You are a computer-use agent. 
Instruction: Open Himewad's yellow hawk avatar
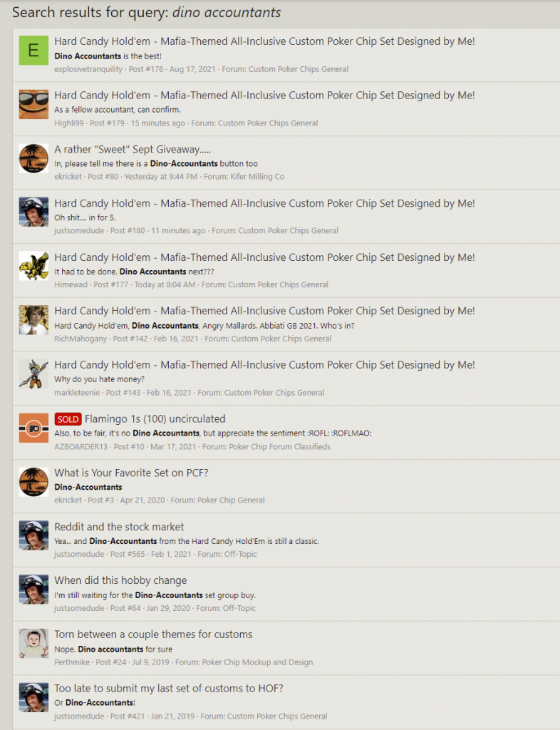(33, 266)
